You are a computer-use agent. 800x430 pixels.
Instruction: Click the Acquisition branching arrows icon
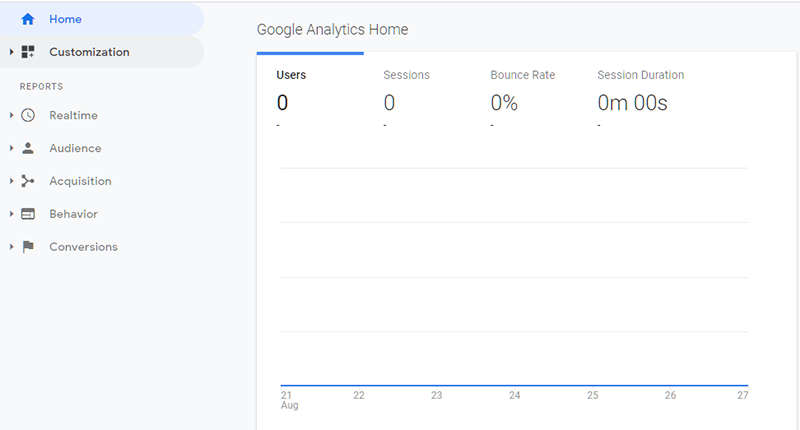pos(28,181)
